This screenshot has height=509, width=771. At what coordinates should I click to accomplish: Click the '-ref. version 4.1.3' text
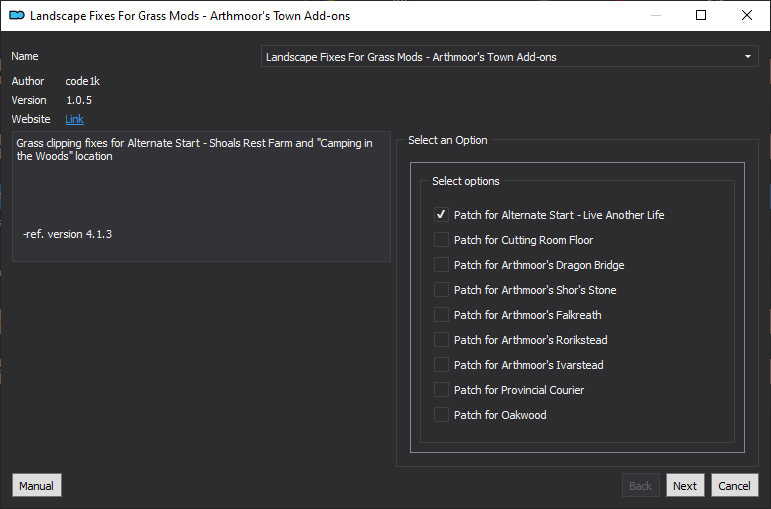point(67,234)
